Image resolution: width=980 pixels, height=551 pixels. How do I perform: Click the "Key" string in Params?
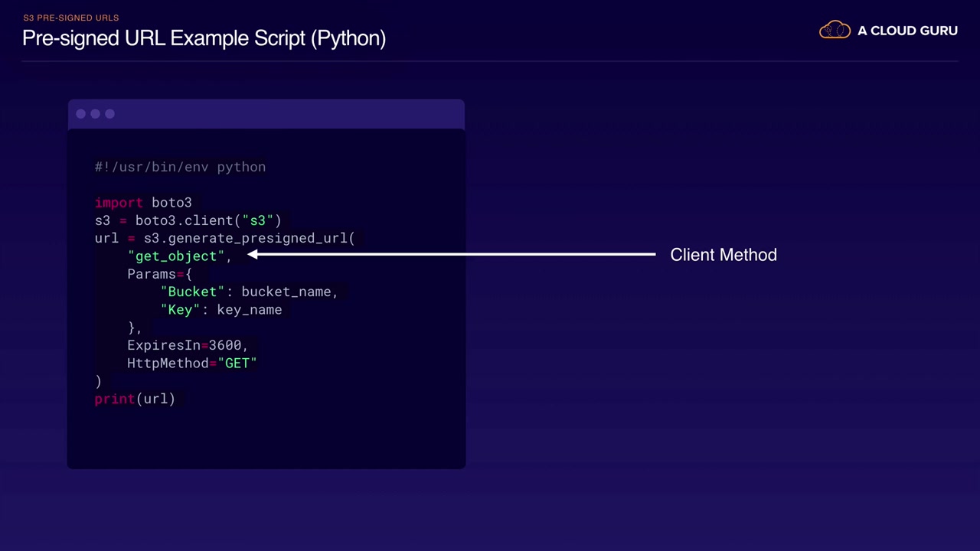click(180, 310)
